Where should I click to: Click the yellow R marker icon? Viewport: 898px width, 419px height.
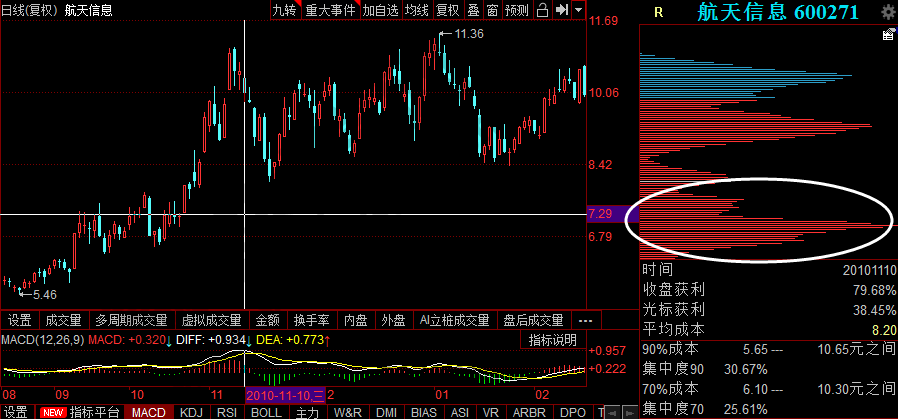(x=658, y=12)
